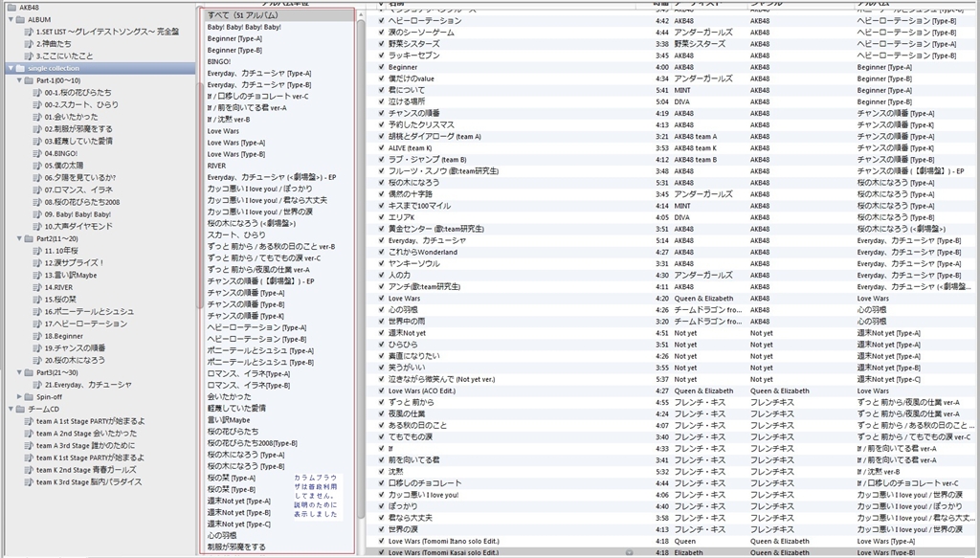Collapse the Part3(21〜30) folder
The width and height of the screenshot is (980, 558).
point(19,372)
